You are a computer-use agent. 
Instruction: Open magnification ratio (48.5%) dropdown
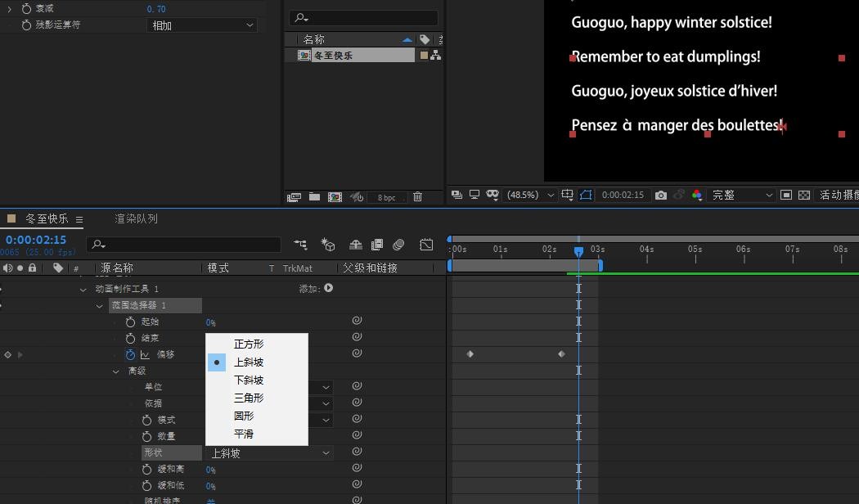pos(530,195)
